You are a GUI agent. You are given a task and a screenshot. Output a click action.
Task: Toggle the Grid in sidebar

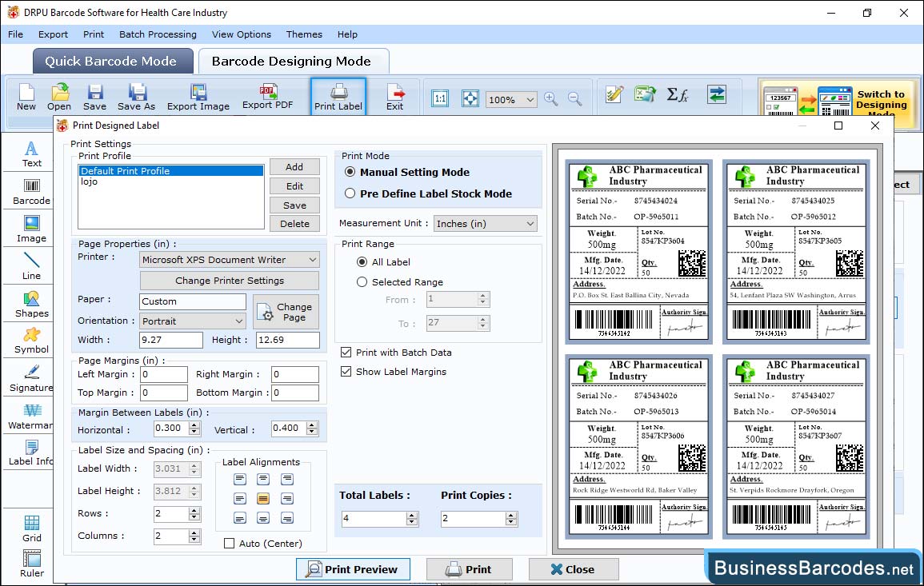coord(32,528)
